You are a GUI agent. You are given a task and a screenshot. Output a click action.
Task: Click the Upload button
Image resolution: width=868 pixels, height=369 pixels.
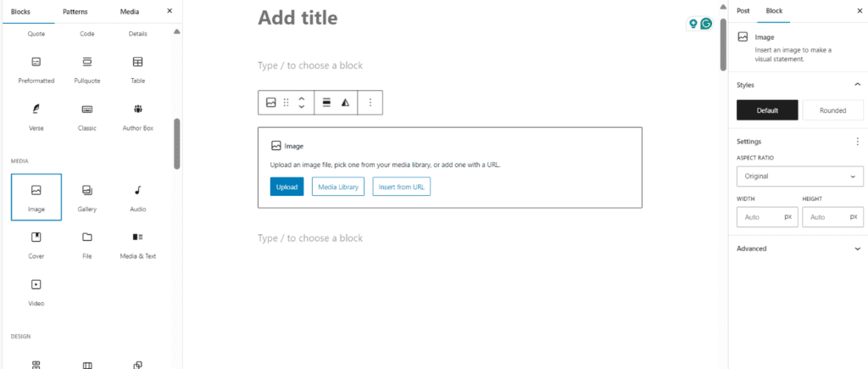click(287, 187)
